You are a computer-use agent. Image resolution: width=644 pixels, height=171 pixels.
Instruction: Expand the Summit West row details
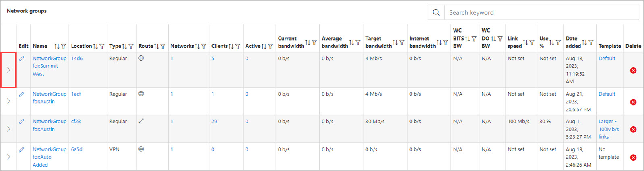pos(8,70)
